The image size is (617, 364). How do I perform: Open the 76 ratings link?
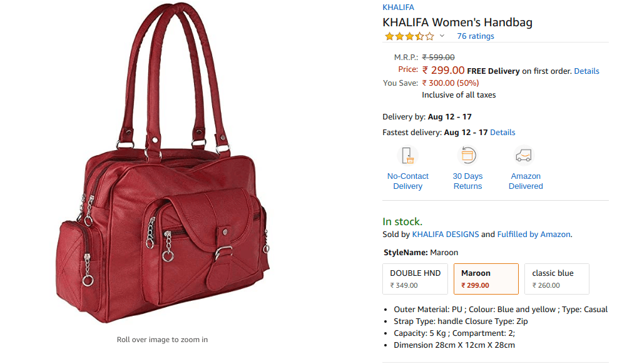coord(476,36)
